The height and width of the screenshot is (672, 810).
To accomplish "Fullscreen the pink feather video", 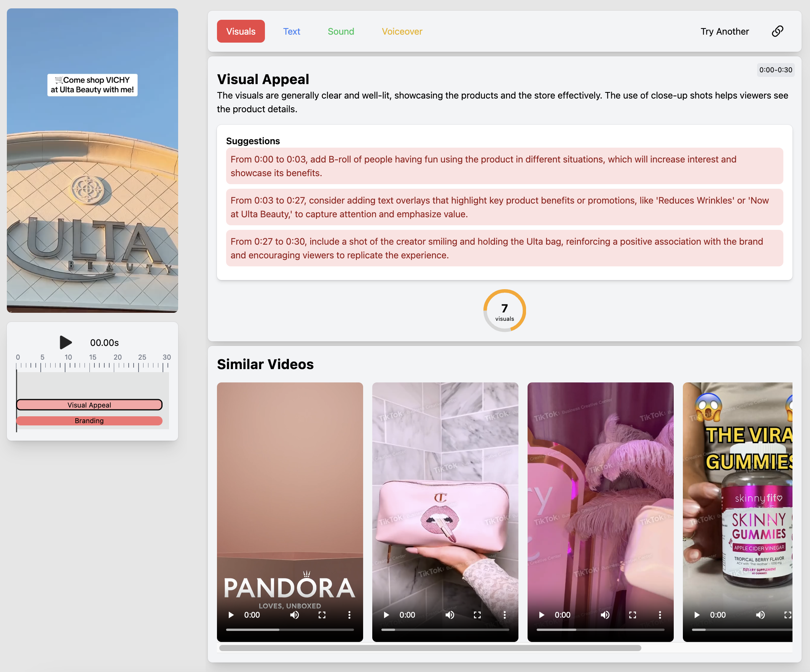I will 633,615.
